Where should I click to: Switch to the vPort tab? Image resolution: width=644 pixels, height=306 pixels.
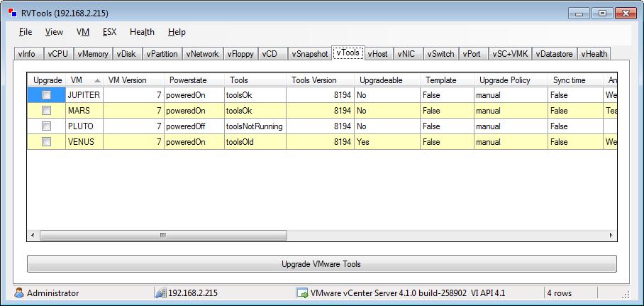pyautogui.click(x=474, y=54)
